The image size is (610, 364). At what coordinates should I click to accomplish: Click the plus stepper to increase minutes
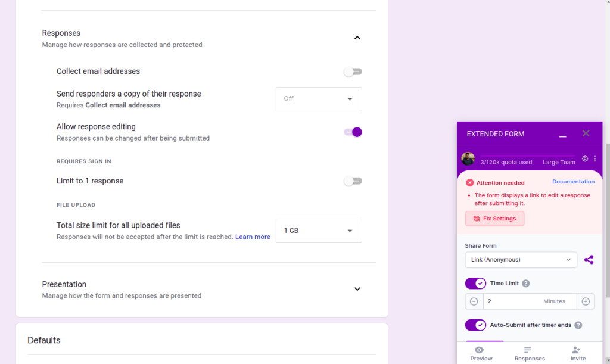(586, 301)
